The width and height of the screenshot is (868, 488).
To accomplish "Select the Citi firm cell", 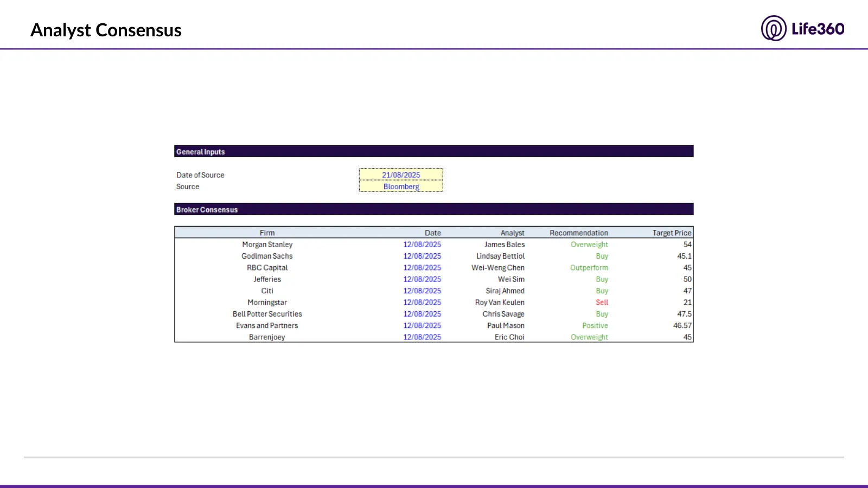I will (x=267, y=291).
